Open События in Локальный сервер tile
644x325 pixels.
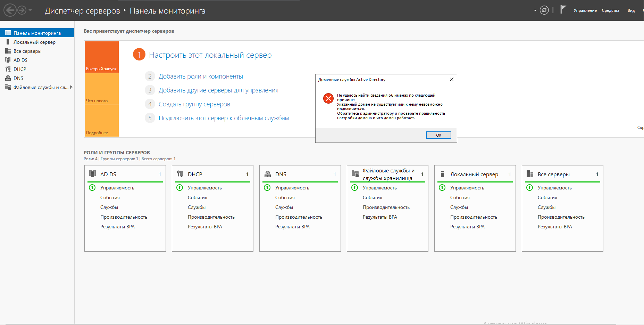(x=460, y=197)
